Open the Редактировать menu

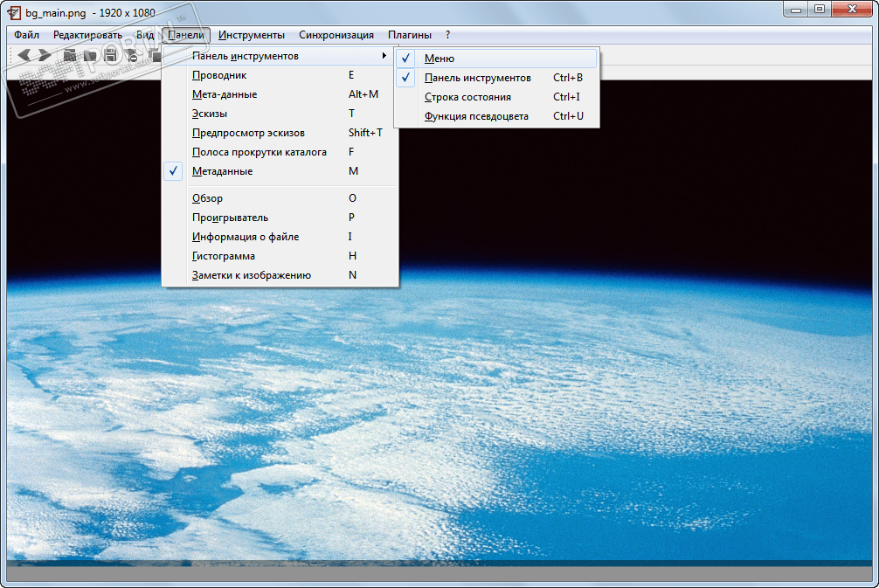coord(87,35)
